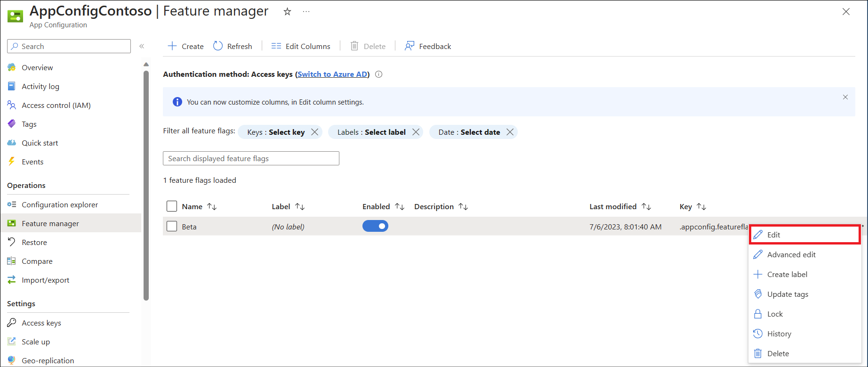Check the select-all header checkbox
Viewport: 868px width, 367px height.
pos(172,206)
